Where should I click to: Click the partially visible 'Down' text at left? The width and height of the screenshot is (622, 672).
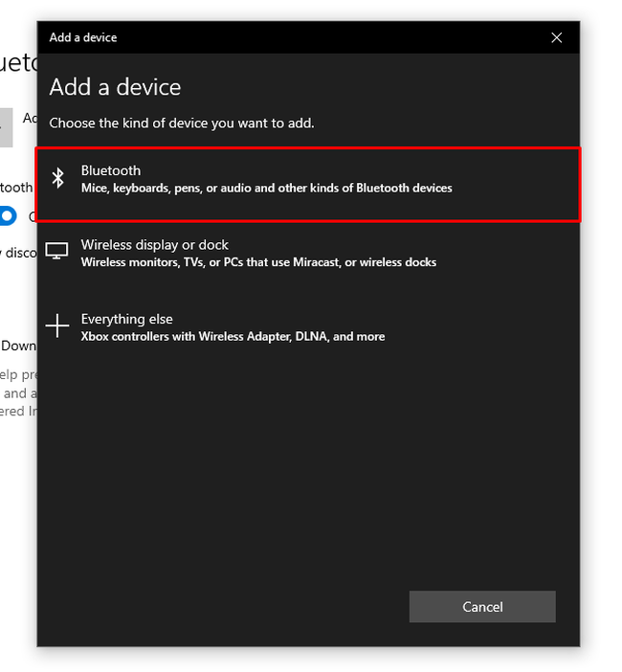pyautogui.click(x=17, y=346)
